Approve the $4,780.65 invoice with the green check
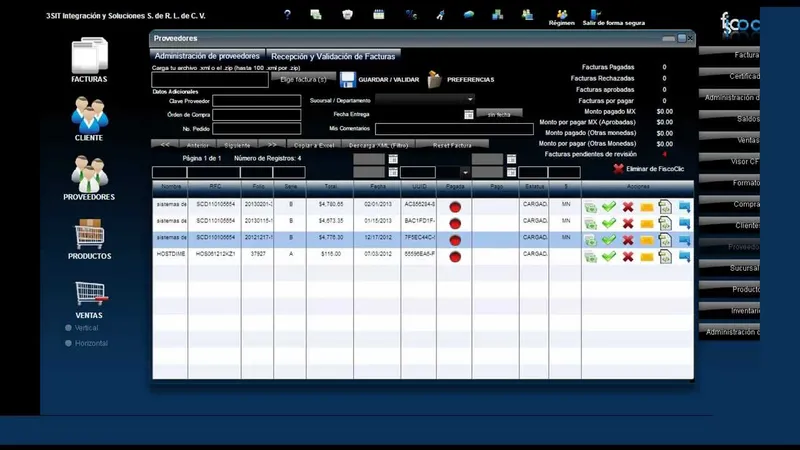Viewport: 800px width, 450px height. pos(609,207)
